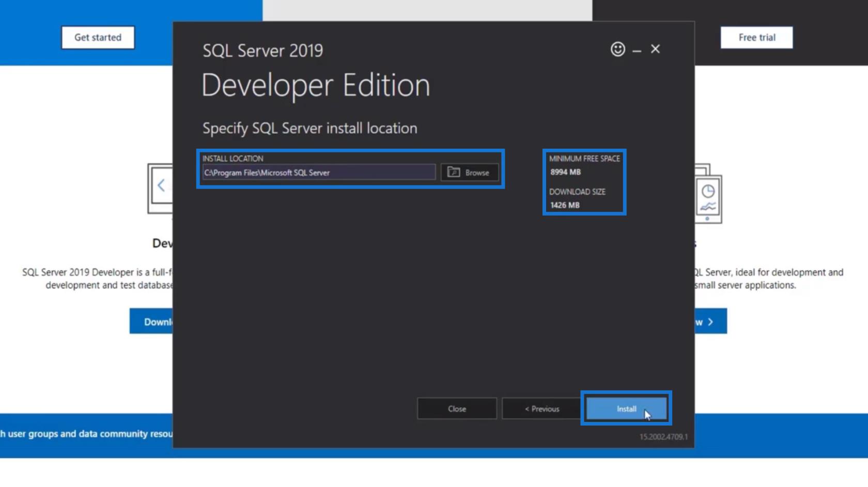Click the Install button

coord(626,409)
